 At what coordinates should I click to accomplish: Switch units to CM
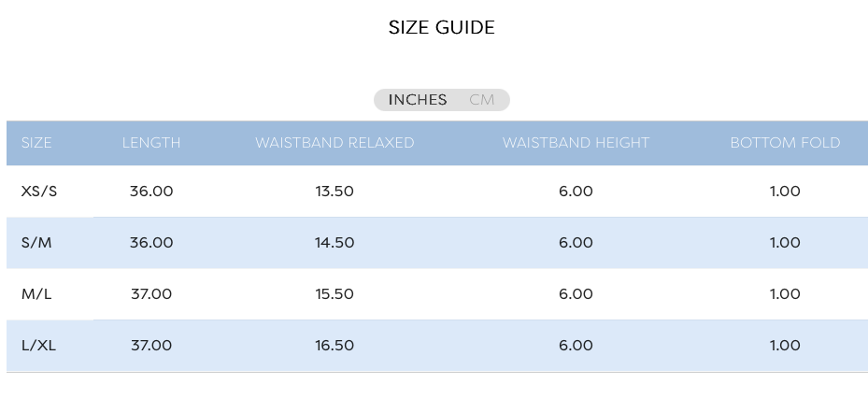click(481, 100)
